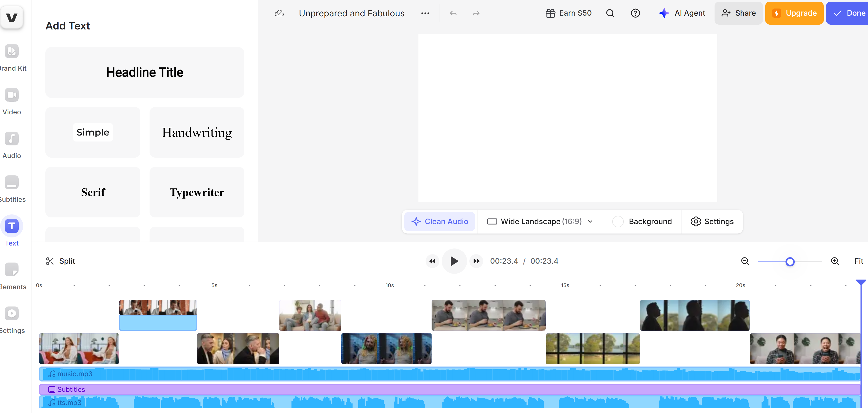Open the Brand Kit panel
Screen dimensions: 868x413
(x=12, y=57)
